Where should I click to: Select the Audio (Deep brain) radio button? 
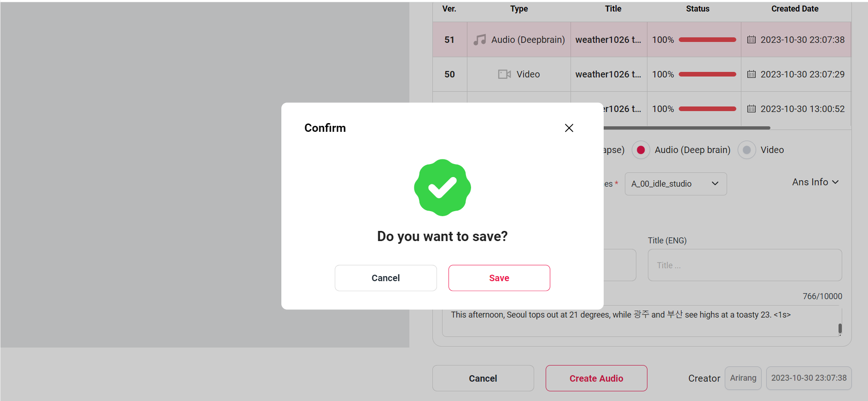[641, 150]
